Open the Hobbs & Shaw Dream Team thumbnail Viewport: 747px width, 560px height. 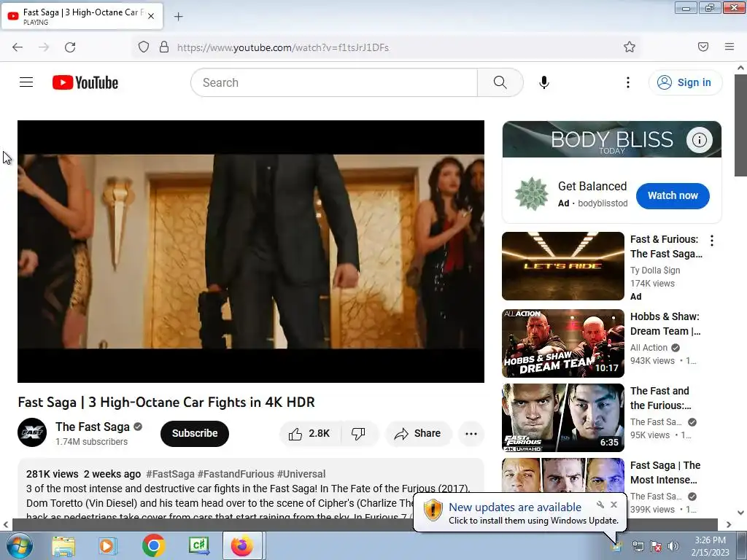563,343
